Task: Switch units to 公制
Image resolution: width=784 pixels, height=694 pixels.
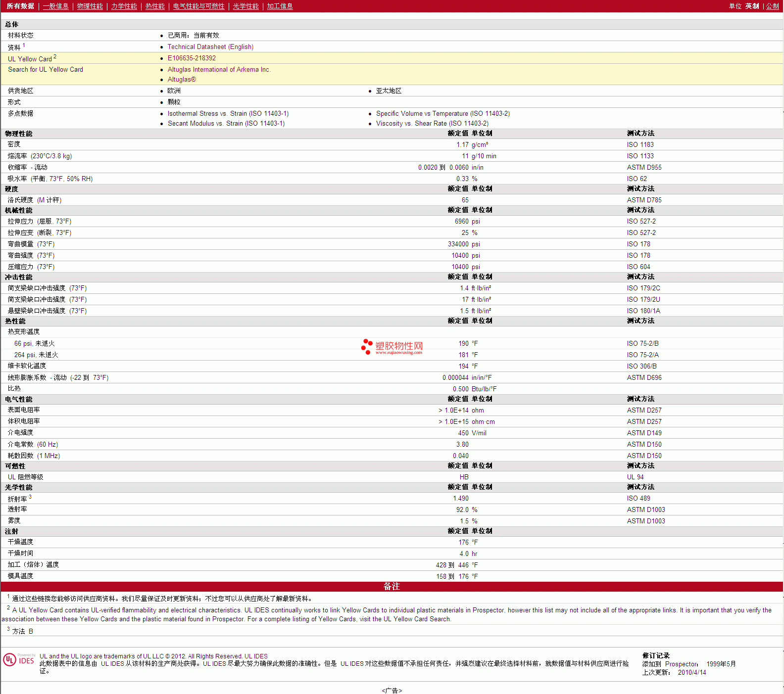Action: click(773, 6)
